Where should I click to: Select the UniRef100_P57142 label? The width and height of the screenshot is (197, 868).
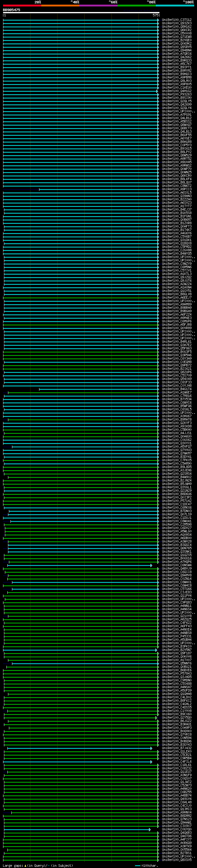(177, 501)
